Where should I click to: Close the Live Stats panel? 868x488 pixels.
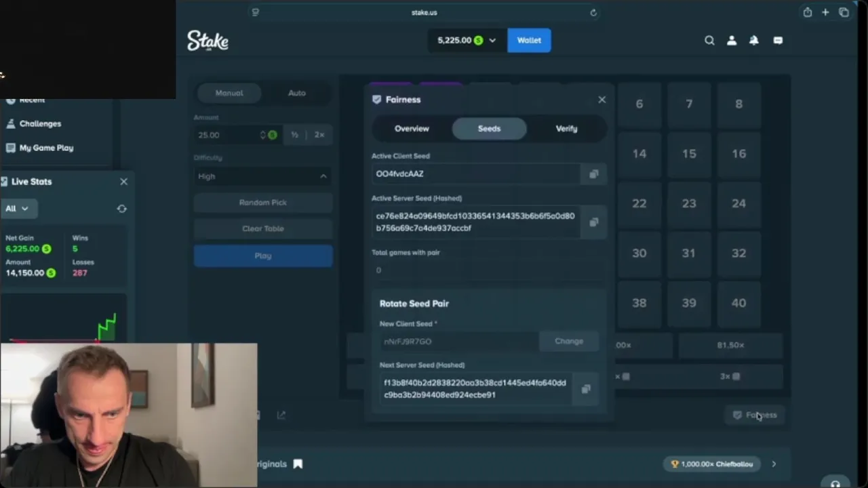pos(123,182)
